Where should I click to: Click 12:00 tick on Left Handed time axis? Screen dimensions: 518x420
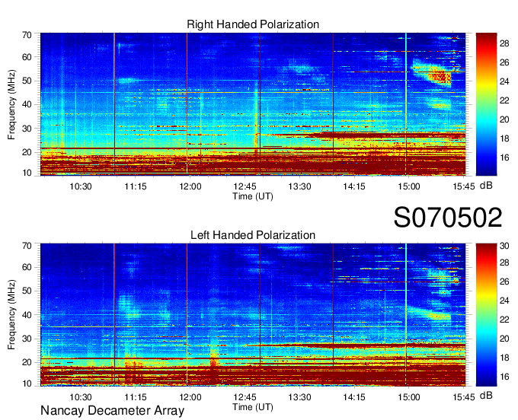(x=190, y=397)
